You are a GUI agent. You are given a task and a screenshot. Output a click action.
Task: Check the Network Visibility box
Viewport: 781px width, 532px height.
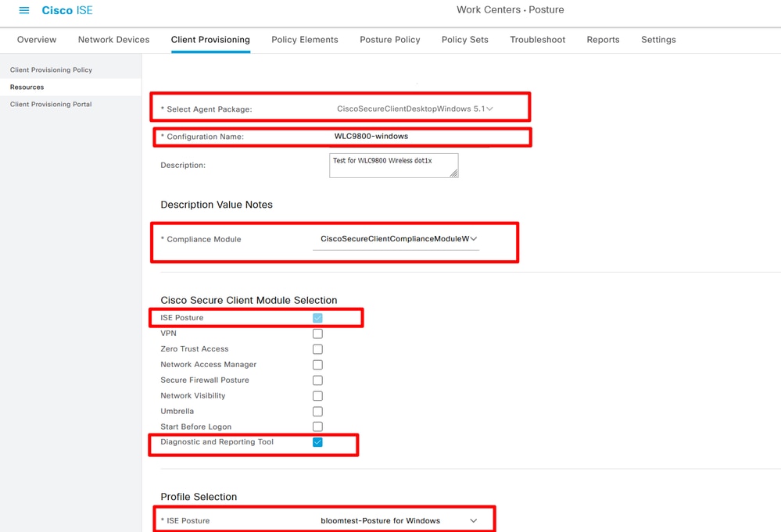[317, 395]
